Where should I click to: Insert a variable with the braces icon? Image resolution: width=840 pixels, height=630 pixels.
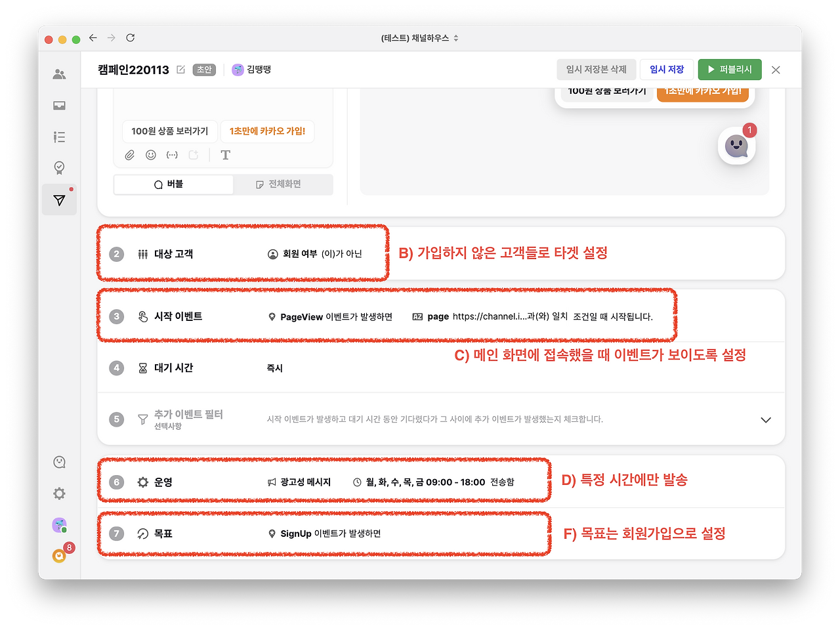[x=172, y=155]
